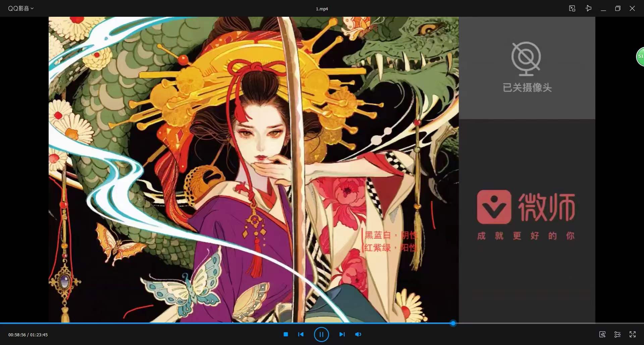The height and width of the screenshot is (345, 644).
Task: Open the QQ影音 main menu dropdown
Action: tap(21, 8)
